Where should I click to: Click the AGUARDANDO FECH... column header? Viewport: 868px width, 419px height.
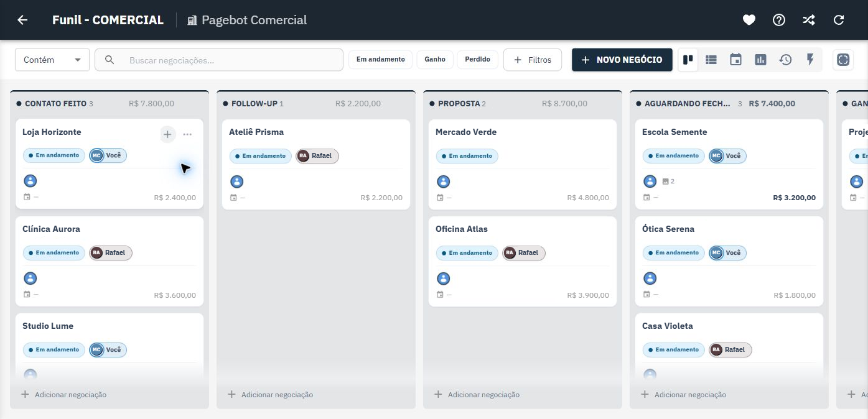point(688,104)
